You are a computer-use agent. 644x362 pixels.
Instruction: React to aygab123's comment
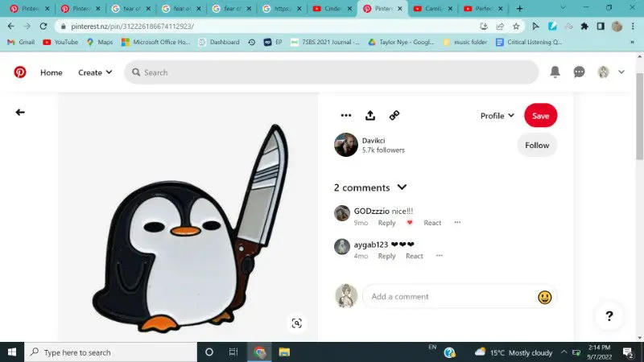[x=415, y=256]
